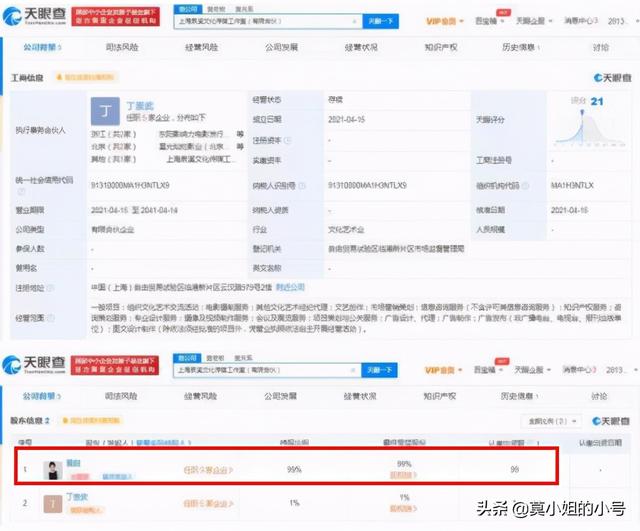Click the sort icon on 认缴出资额 column
Screen dimensions: 640x531
click(538, 442)
